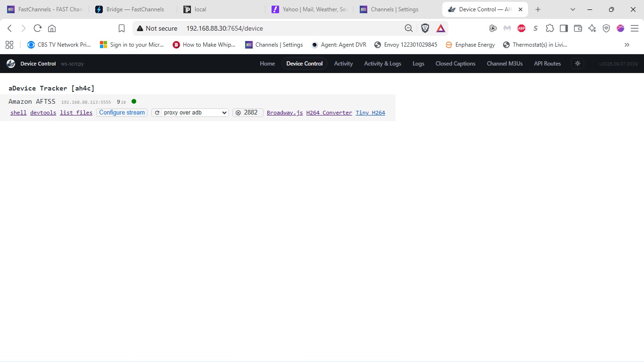Screen dimensions: 644x362
Task: Switch to the Channels | Settings tab
Action: (x=394, y=9)
